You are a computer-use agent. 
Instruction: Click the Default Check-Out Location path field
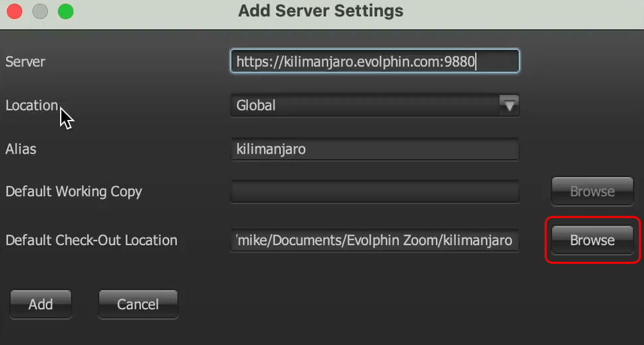click(375, 241)
